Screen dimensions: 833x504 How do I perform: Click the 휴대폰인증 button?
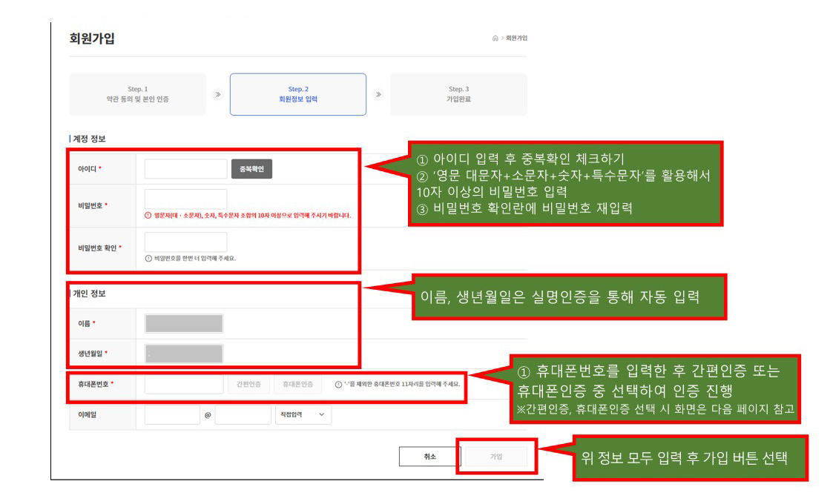click(x=297, y=384)
